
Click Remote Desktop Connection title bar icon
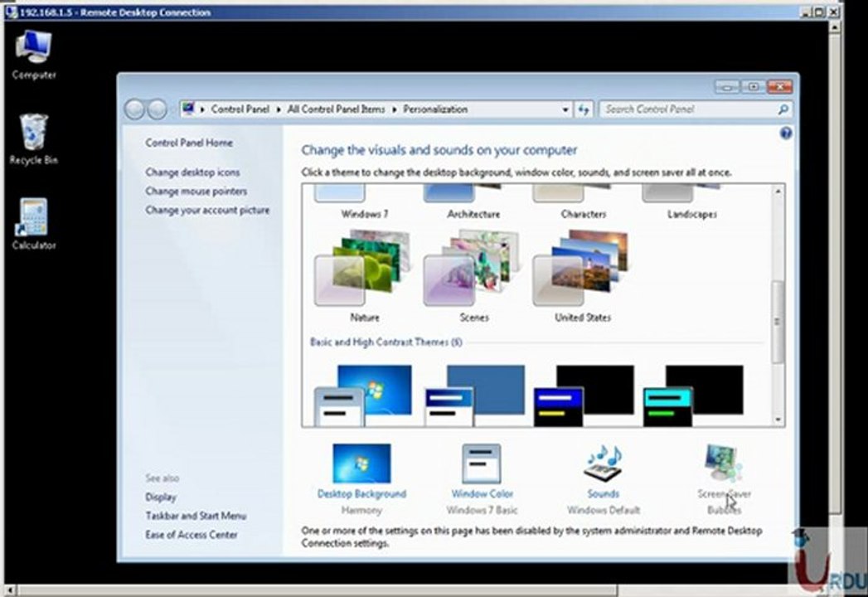click(x=11, y=12)
